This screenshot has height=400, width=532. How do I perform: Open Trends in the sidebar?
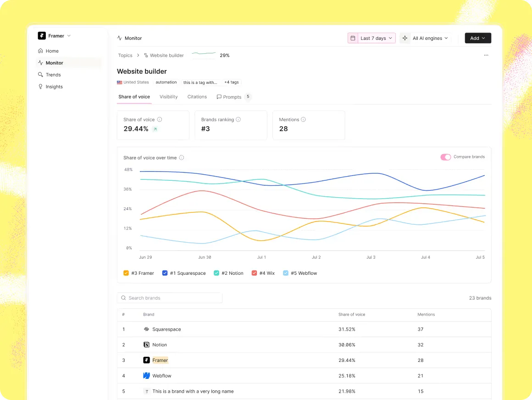click(53, 75)
